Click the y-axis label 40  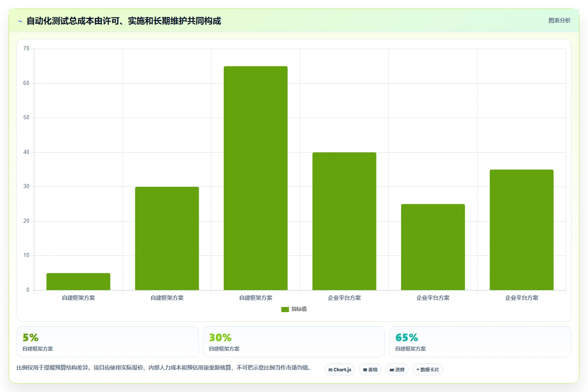[x=26, y=152]
